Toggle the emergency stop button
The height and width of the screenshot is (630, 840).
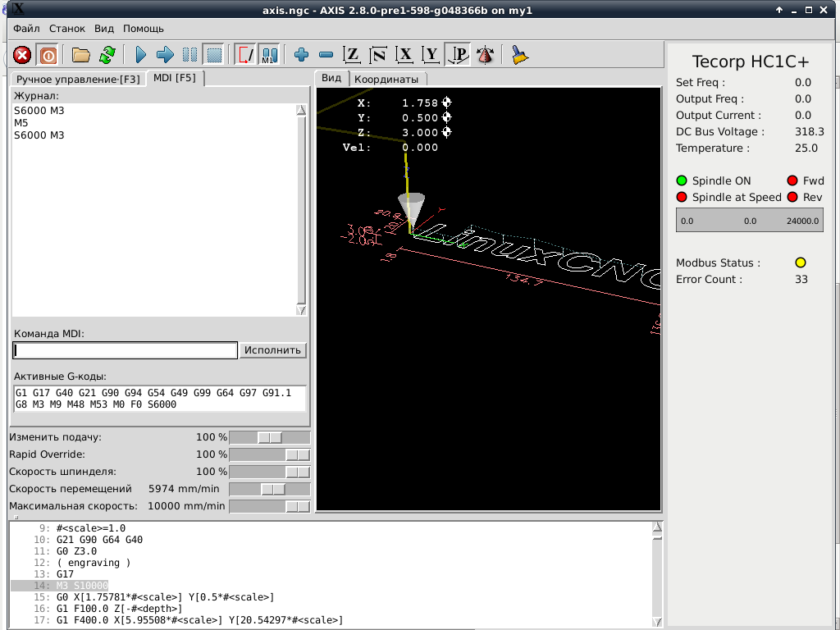tap(22, 55)
